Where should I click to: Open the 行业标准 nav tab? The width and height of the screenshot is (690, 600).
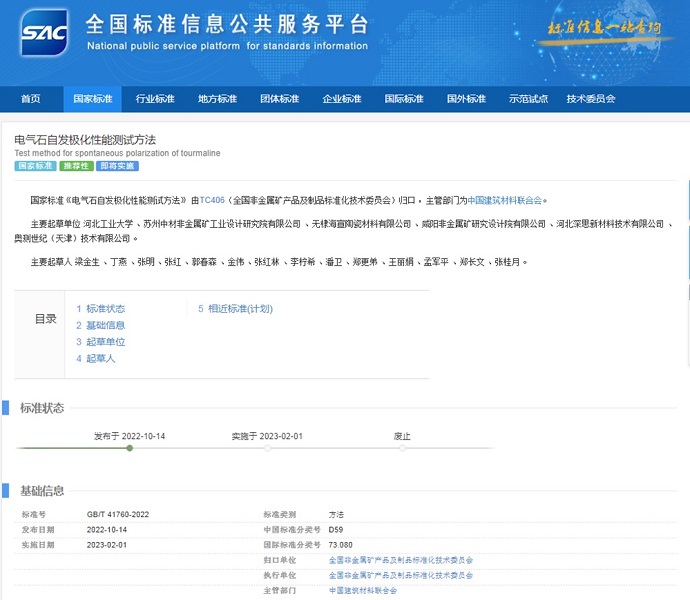pyautogui.click(x=155, y=99)
